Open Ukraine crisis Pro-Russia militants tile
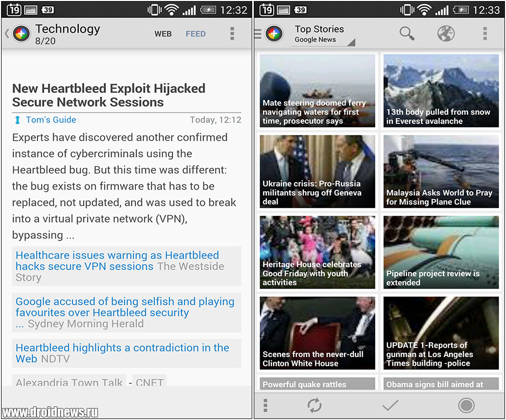 (317, 171)
